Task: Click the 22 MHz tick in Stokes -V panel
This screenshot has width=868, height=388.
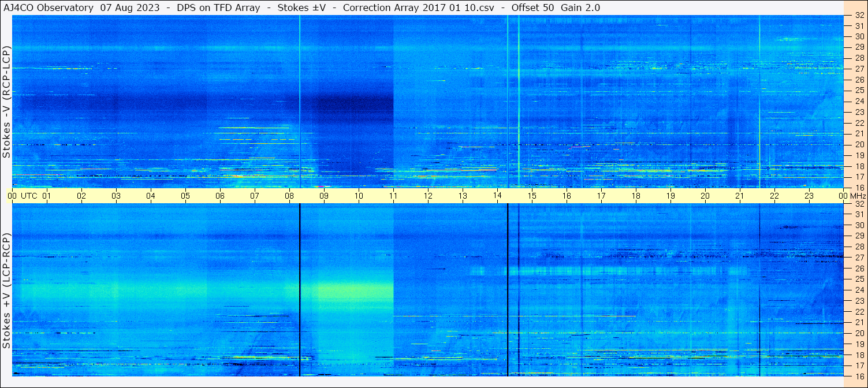Action: click(859, 123)
